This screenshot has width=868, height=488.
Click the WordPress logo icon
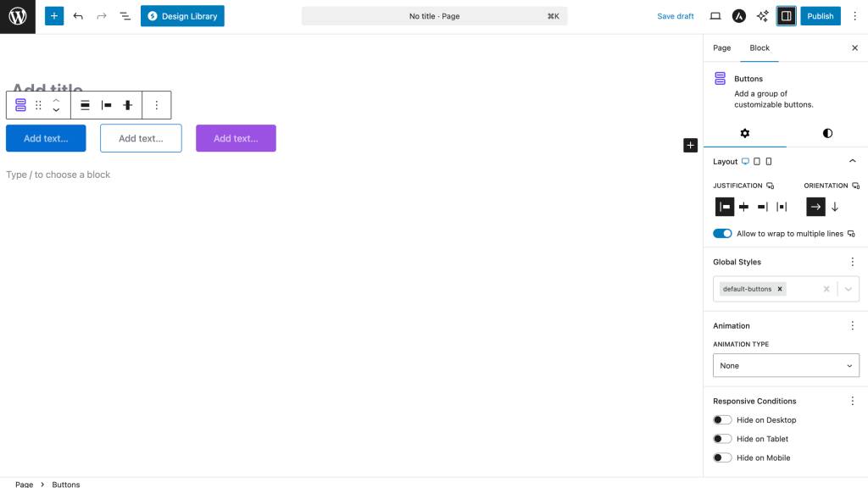(x=18, y=16)
